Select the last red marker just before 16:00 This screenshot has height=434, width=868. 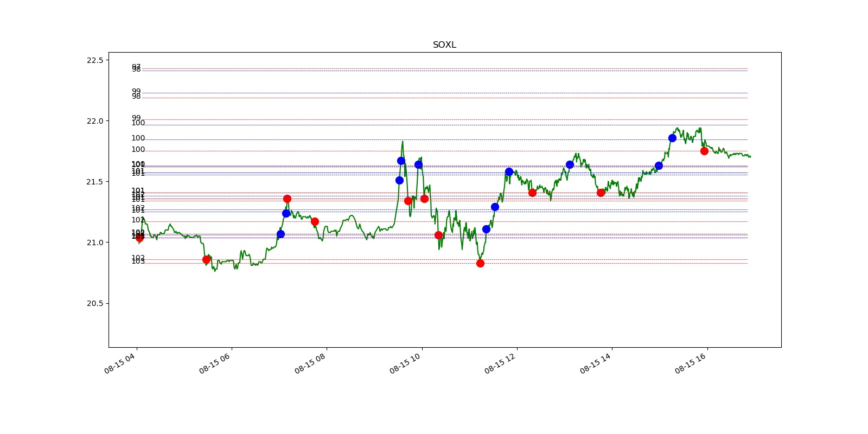(x=704, y=151)
